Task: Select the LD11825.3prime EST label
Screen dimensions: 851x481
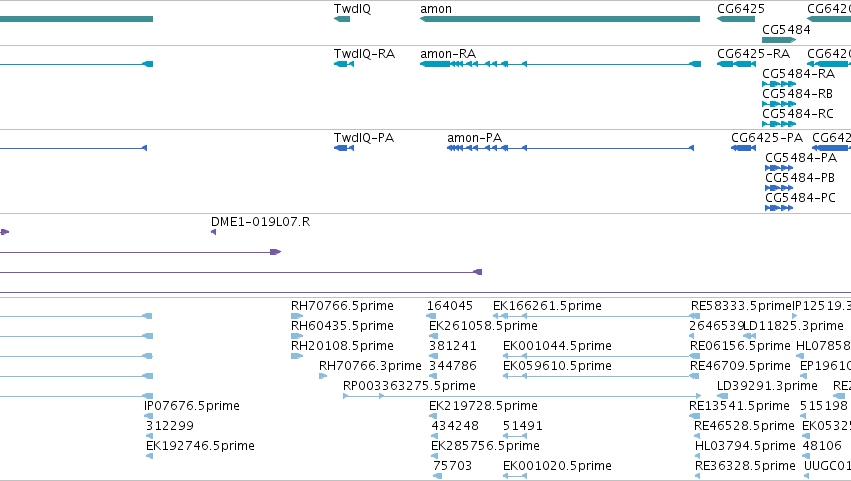Action: 793,326
